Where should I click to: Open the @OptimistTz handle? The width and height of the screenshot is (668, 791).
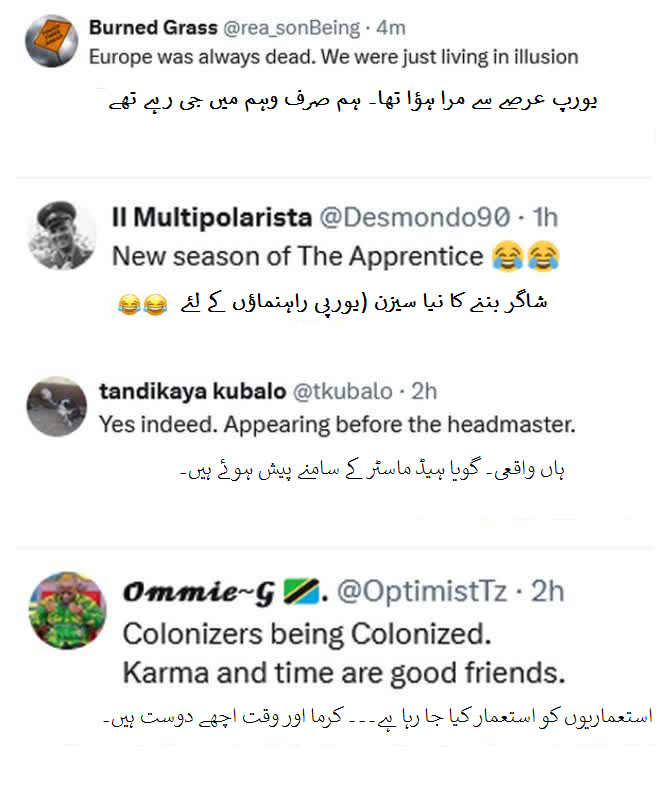pos(430,594)
